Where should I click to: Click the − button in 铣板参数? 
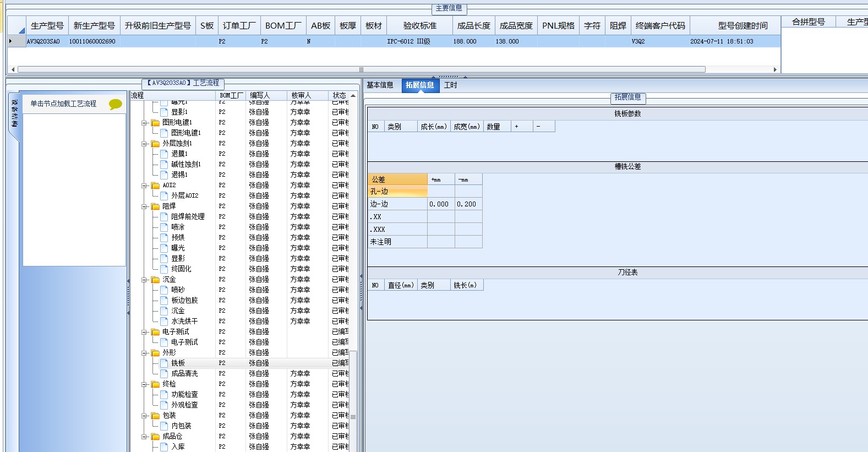tap(544, 127)
